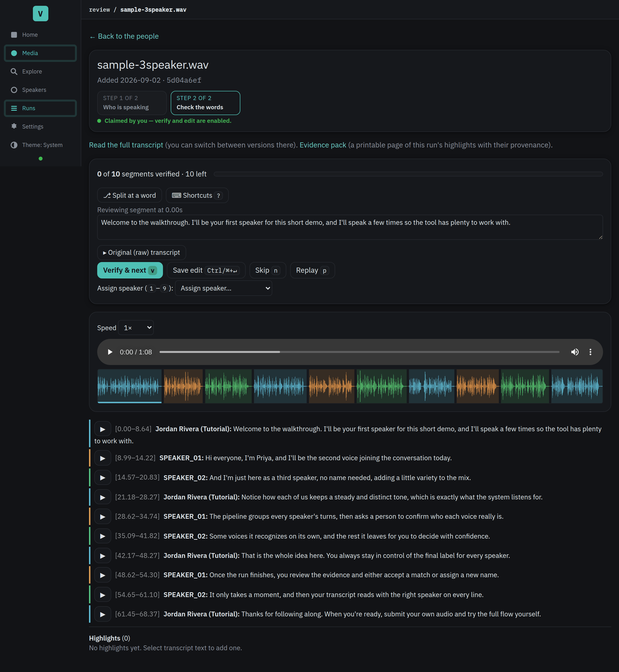Click 'It only takes a moment' line

pos(346,595)
